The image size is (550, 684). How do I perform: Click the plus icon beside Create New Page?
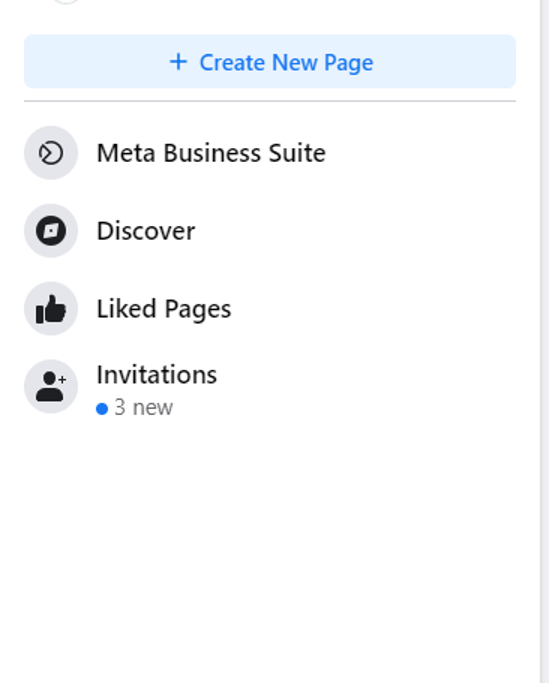tap(178, 62)
